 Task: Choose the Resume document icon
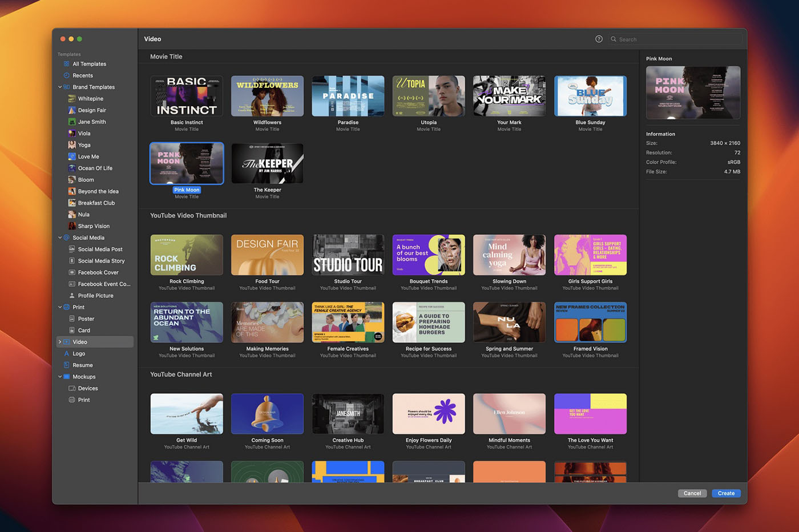click(66, 365)
